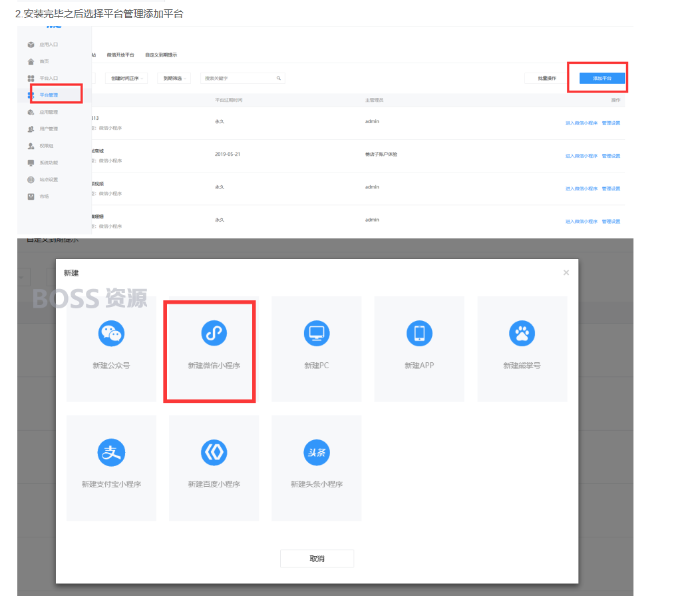Switch to the 微信开放平台 tab
This screenshot has height=596, width=700.
[120, 55]
